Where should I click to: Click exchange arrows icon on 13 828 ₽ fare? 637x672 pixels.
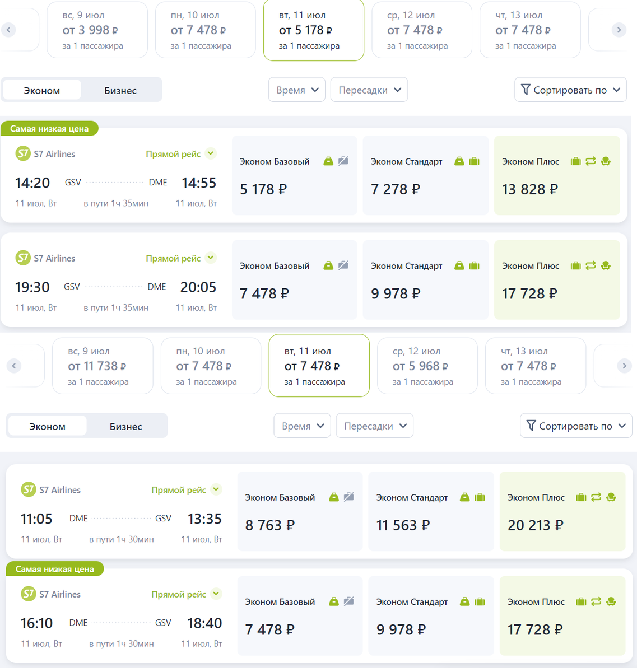pyautogui.click(x=590, y=161)
